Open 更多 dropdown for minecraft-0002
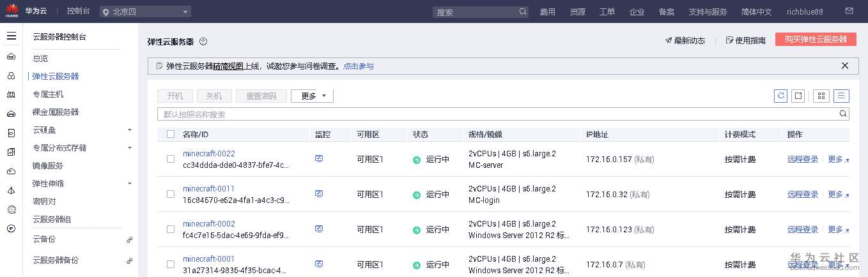This screenshot has height=277, width=868. click(x=839, y=230)
